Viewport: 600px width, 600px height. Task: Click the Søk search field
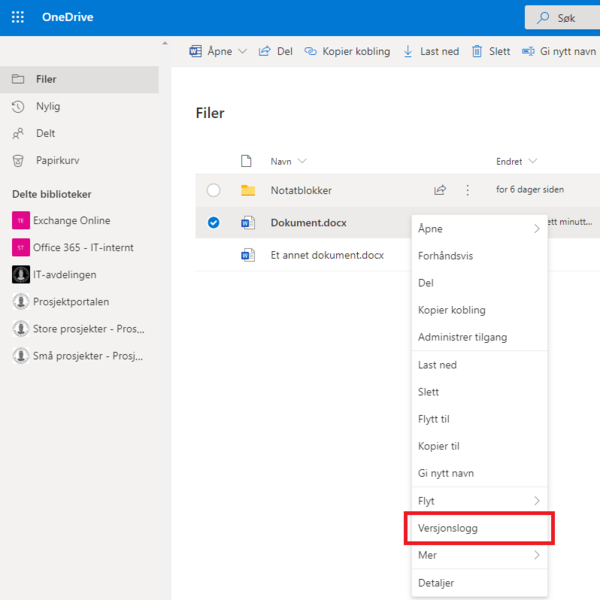tap(562, 18)
